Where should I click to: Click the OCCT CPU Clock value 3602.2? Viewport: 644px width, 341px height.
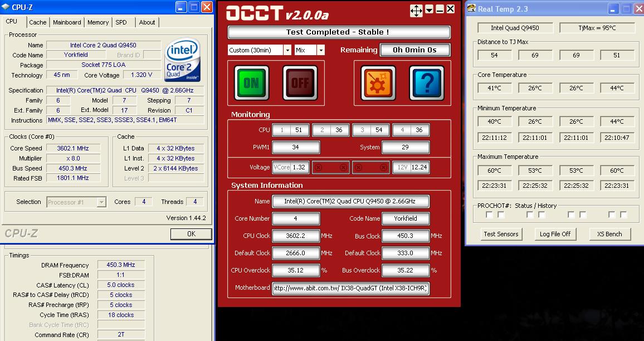pos(296,236)
